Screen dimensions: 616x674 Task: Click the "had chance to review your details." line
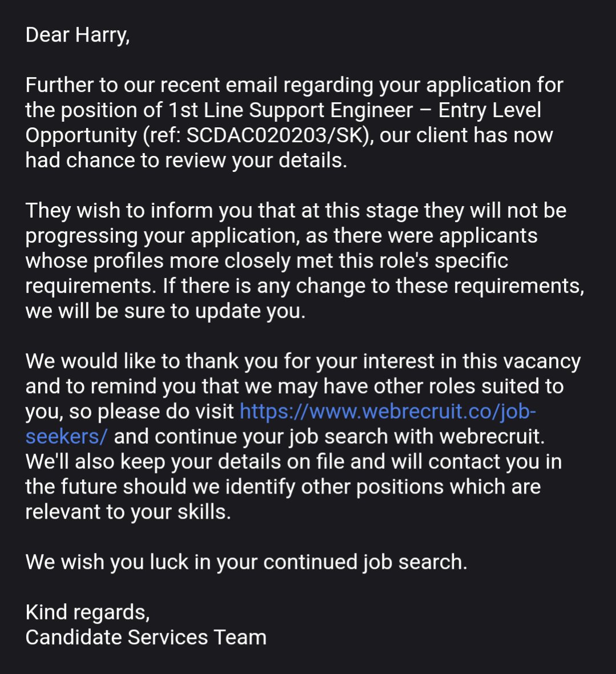(x=186, y=161)
